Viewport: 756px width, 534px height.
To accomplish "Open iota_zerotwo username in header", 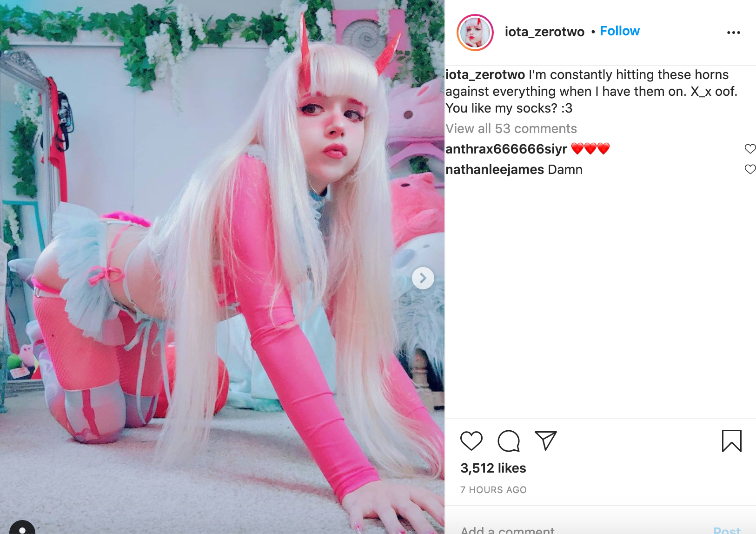I will (x=544, y=32).
